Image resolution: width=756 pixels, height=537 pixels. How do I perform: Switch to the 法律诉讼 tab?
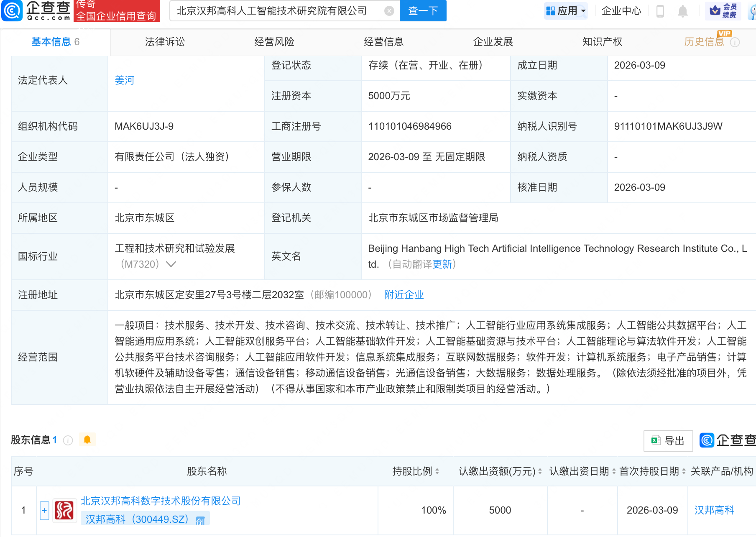point(165,42)
